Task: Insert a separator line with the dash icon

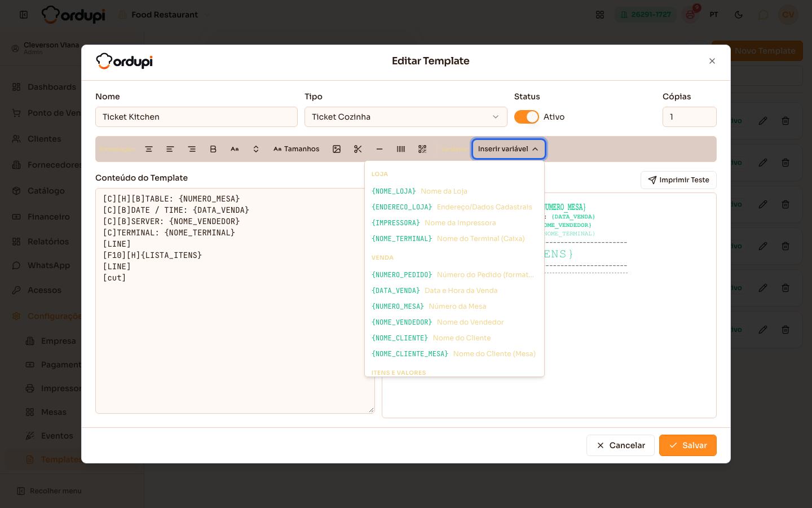Action: [x=379, y=149]
